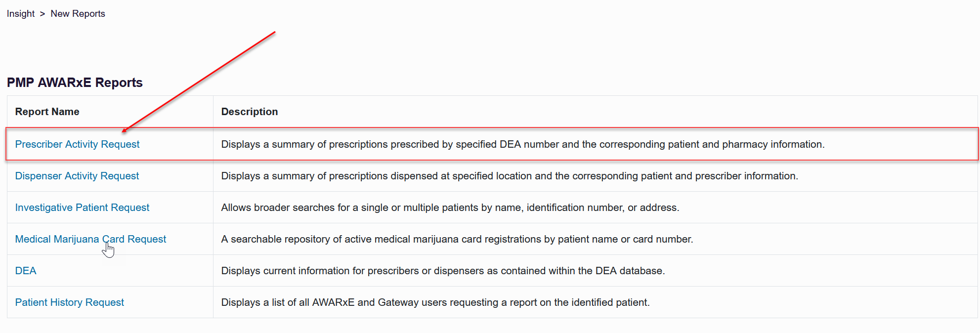Click the DEA database description text
This screenshot has width=980, height=333.
[x=443, y=271]
